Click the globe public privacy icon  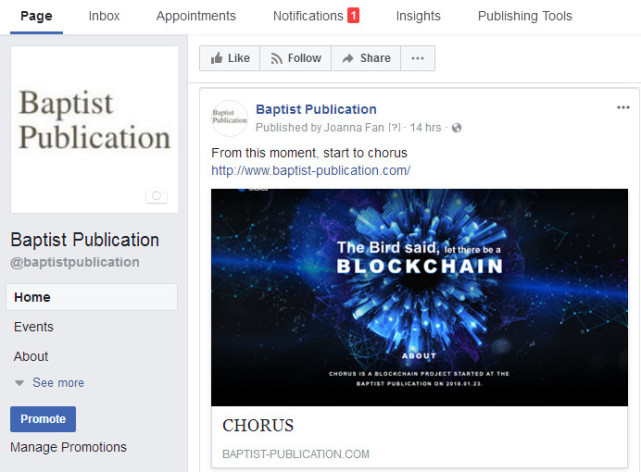[457, 128]
